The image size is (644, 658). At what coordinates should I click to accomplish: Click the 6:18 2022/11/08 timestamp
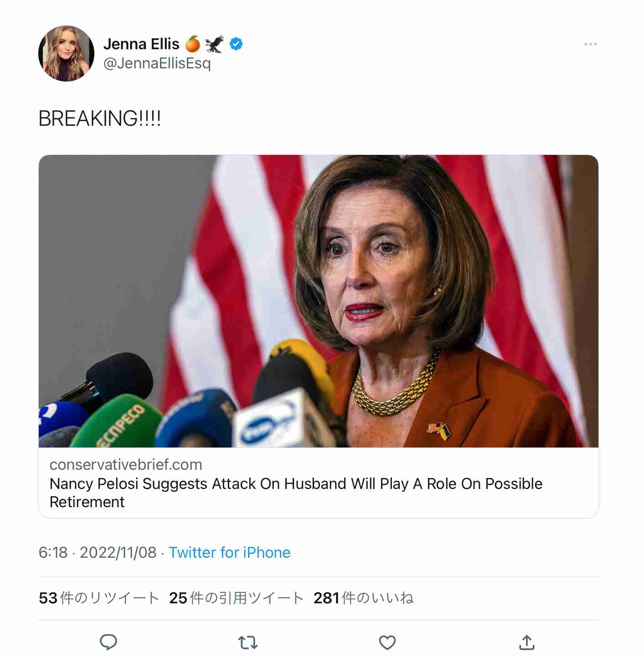point(98,552)
